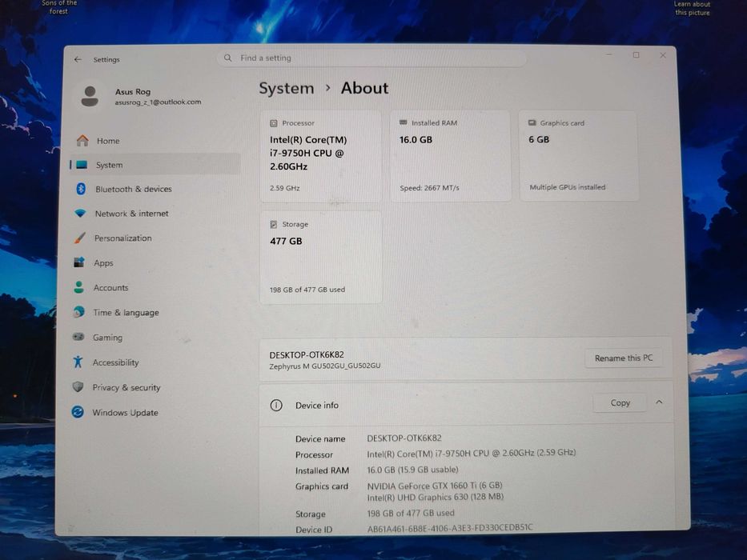Screen dimensions: 747x560
Task: Minimize the Settings window
Action: pos(608,54)
